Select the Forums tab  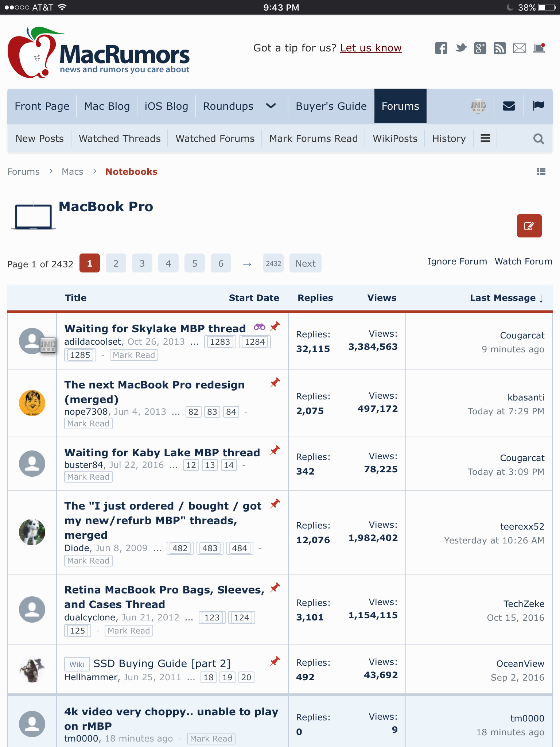400,106
